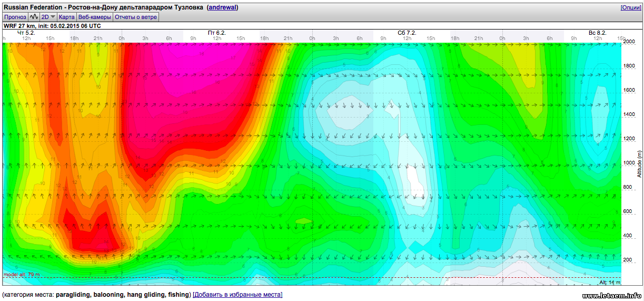Image resolution: width=644 pixels, height=301 pixels.
Task: Open the Веб-камеры tab
Action: point(94,17)
